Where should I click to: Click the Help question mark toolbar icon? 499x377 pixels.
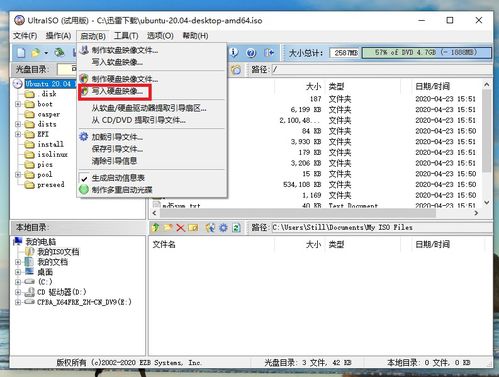251,53
